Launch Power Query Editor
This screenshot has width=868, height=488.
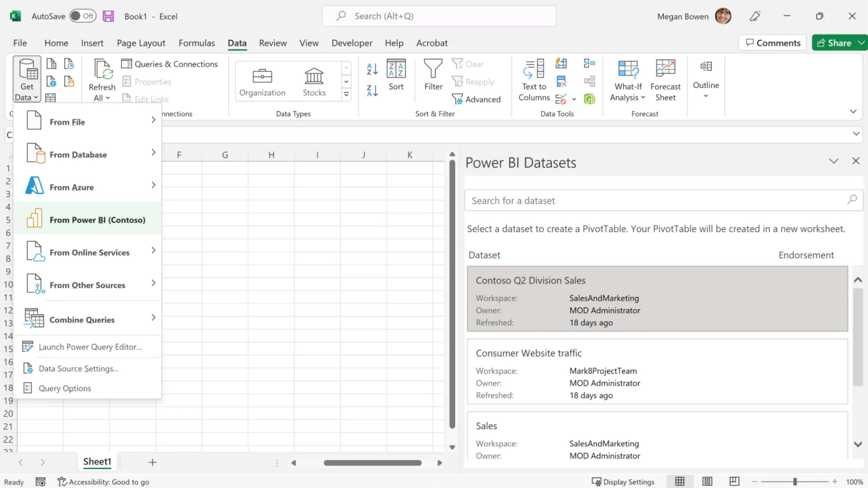tap(90, 347)
